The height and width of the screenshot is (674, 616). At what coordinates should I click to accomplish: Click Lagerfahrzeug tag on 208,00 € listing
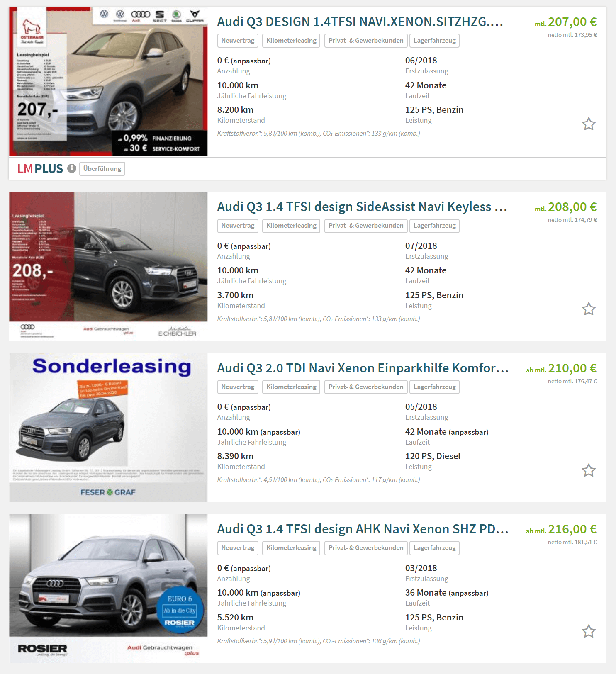434,226
